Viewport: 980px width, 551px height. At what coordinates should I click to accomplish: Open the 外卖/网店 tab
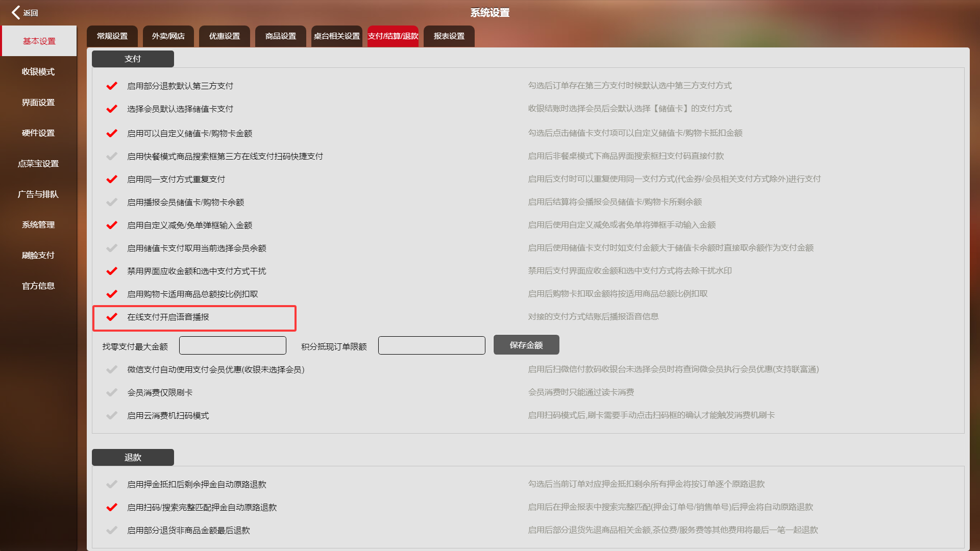pos(168,36)
